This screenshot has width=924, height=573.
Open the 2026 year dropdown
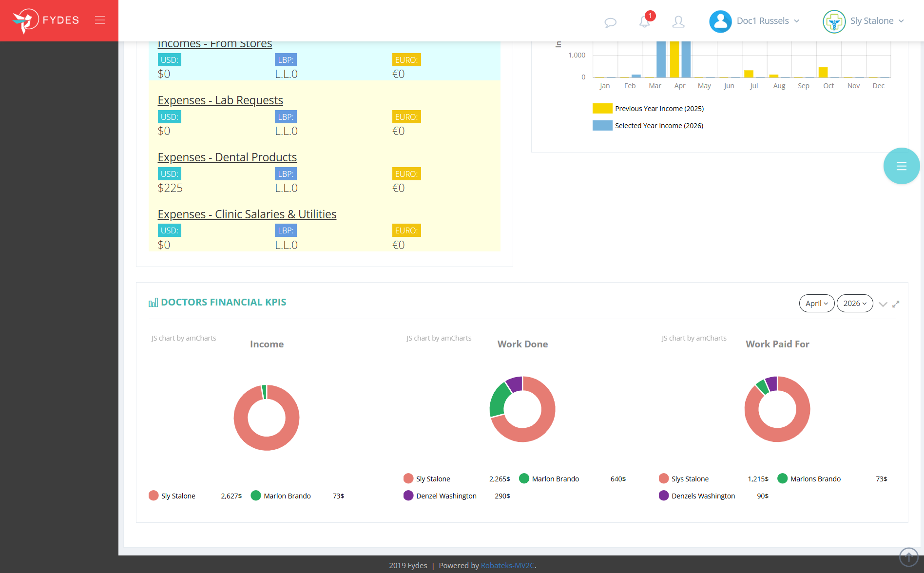(x=854, y=303)
